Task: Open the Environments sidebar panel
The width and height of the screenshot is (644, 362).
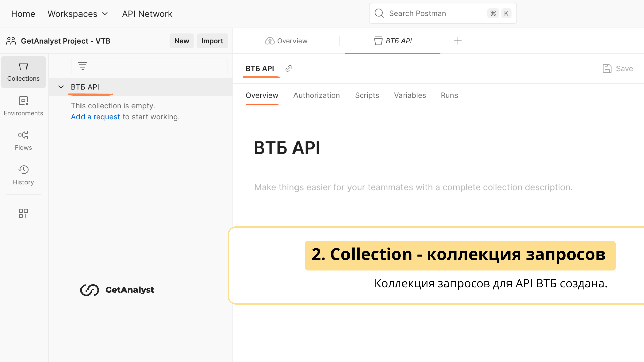Action: point(23,106)
